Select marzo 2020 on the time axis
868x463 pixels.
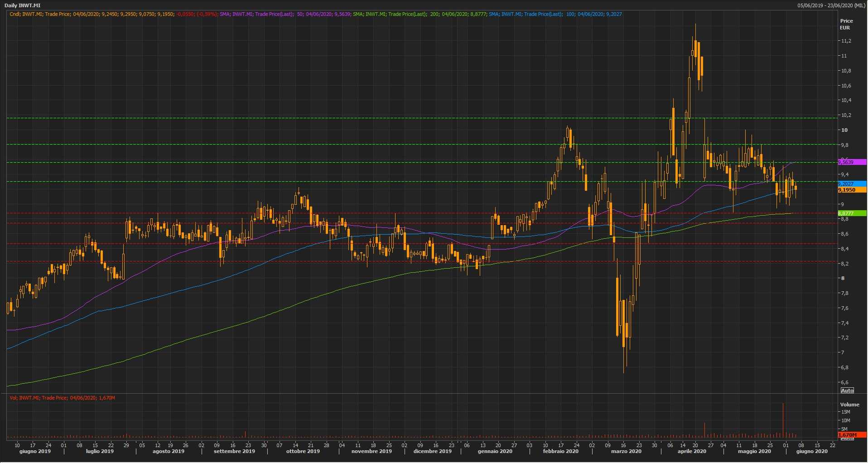[626, 451]
